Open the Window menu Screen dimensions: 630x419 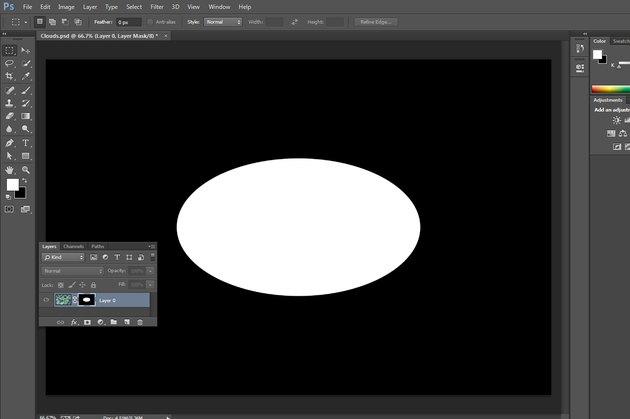point(219,7)
